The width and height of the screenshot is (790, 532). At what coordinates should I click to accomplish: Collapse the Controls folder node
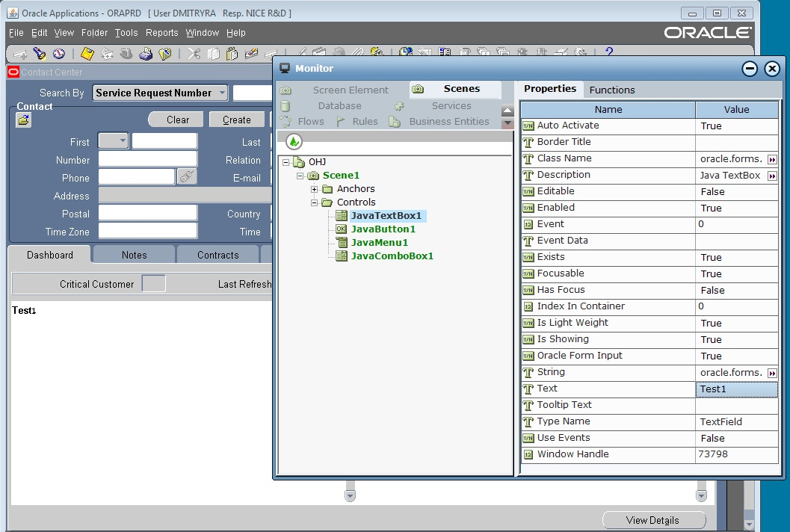(x=315, y=202)
